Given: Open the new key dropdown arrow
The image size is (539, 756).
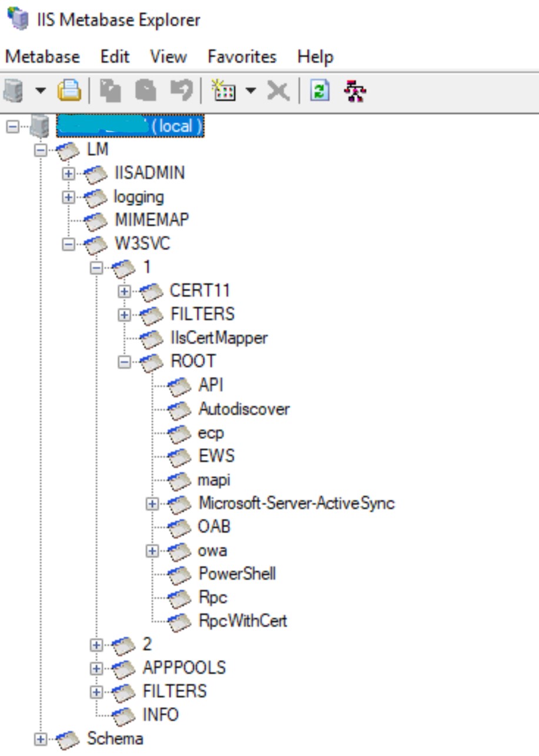Looking at the screenshot, I should point(251,91).
